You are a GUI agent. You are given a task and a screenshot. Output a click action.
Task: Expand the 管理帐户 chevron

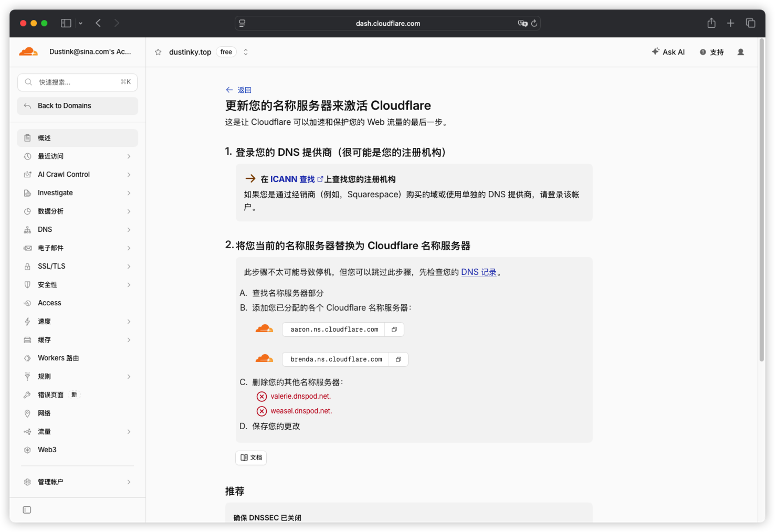point(129,482)
